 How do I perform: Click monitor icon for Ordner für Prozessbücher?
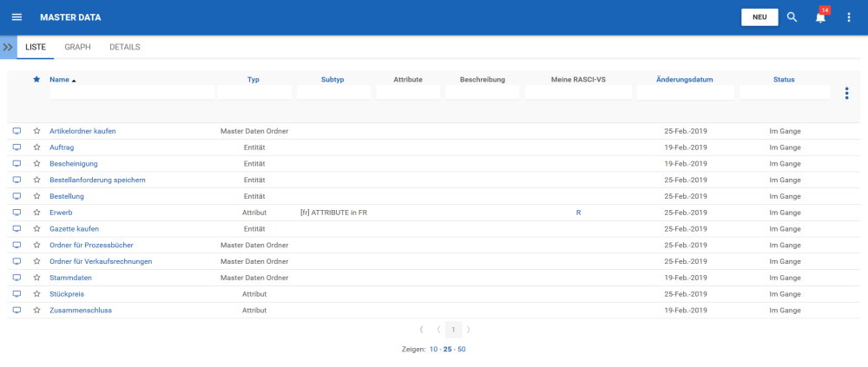click(x=16, y=245)
